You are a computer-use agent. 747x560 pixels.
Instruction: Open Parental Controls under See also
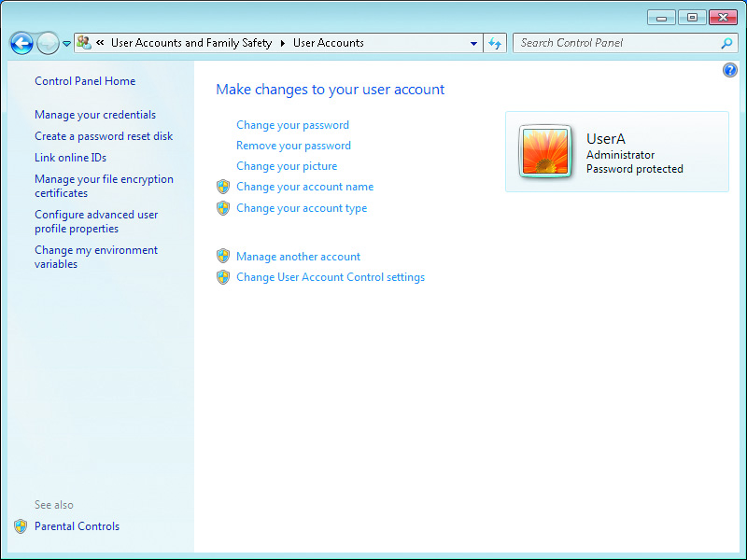point(77,526)
